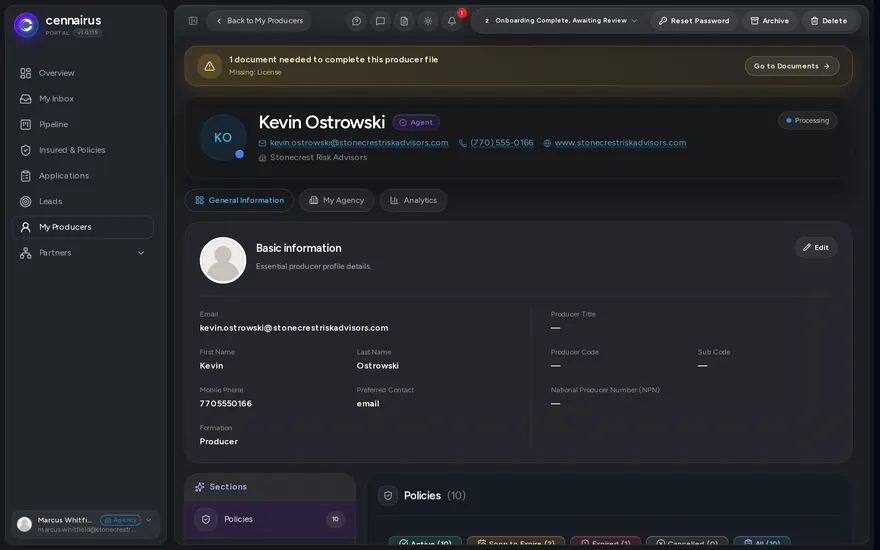
Task: Expand the Partners submenu chevron
Action: (x=141, y=253)
